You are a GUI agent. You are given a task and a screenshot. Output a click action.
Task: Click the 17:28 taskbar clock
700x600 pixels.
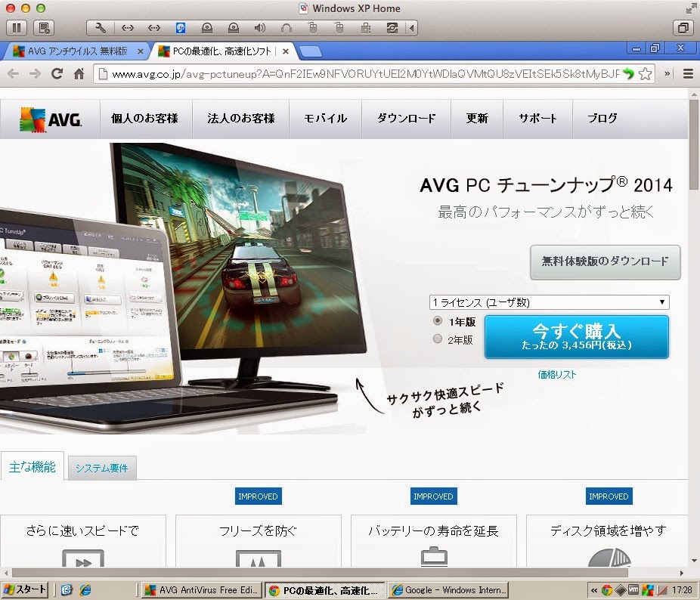coord(682,590)
